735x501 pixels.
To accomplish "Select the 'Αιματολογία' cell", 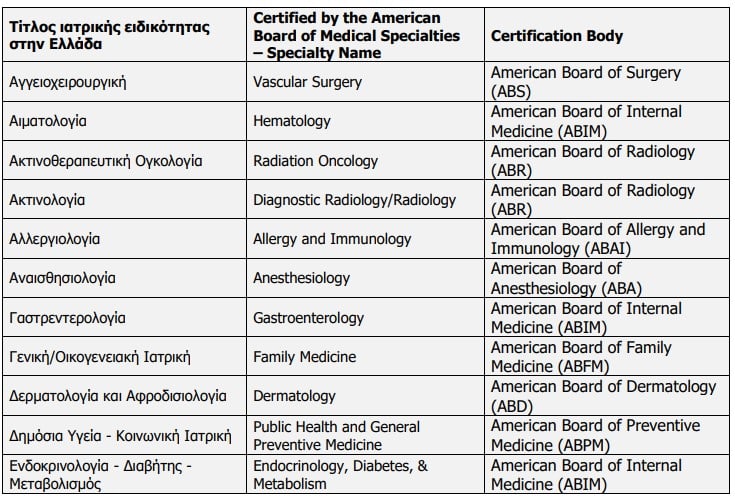I will click(x=47, y=121).
